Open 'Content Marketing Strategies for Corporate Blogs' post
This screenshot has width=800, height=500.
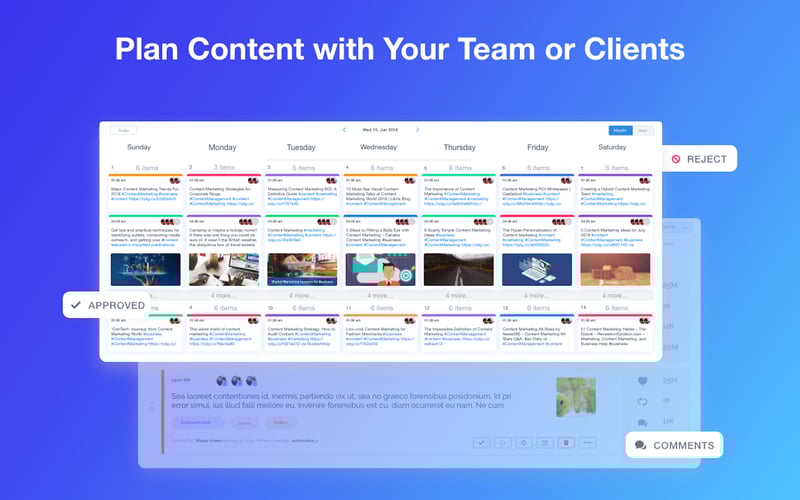224,192
